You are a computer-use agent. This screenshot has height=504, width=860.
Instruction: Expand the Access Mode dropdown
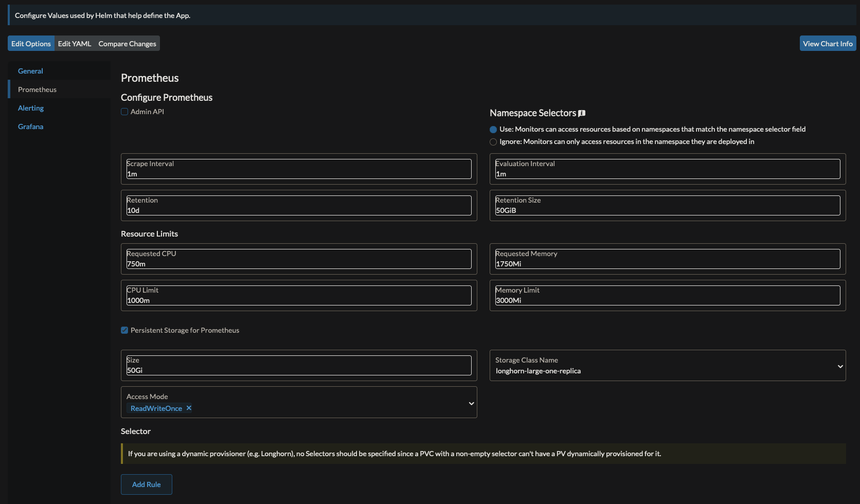[x=471, y=403]
